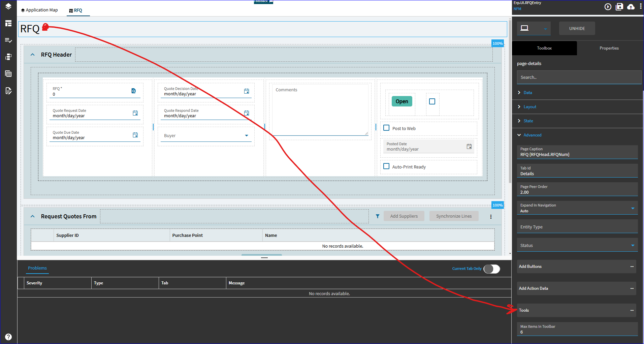644x344 pixels.
Task: Open the layers icon in left sidebar
Action: point(8,6)
